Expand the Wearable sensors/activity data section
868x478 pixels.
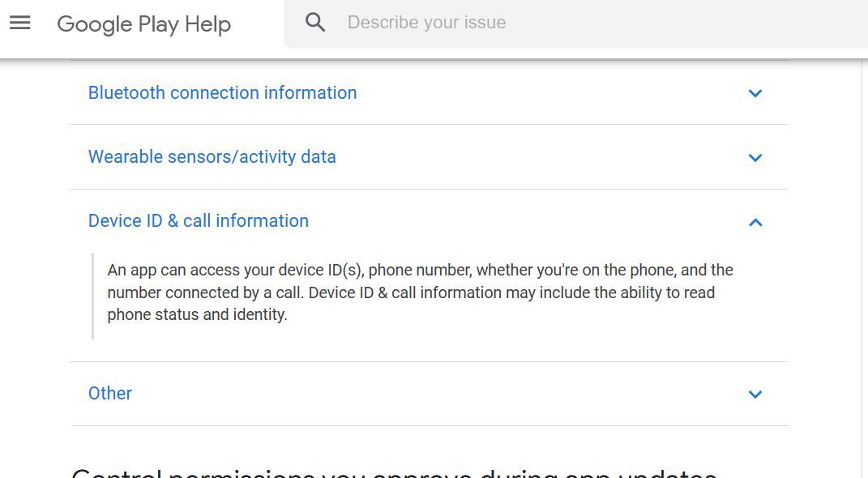coord(212,156)
